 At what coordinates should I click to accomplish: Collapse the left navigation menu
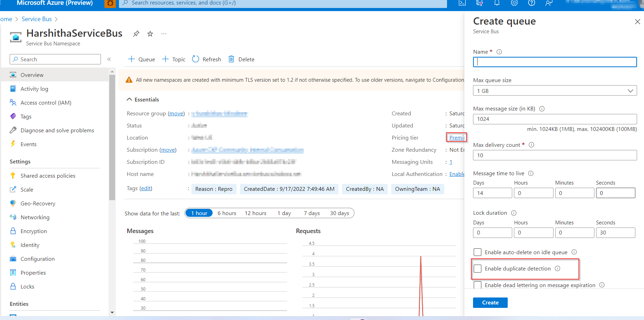click(109, 59)
